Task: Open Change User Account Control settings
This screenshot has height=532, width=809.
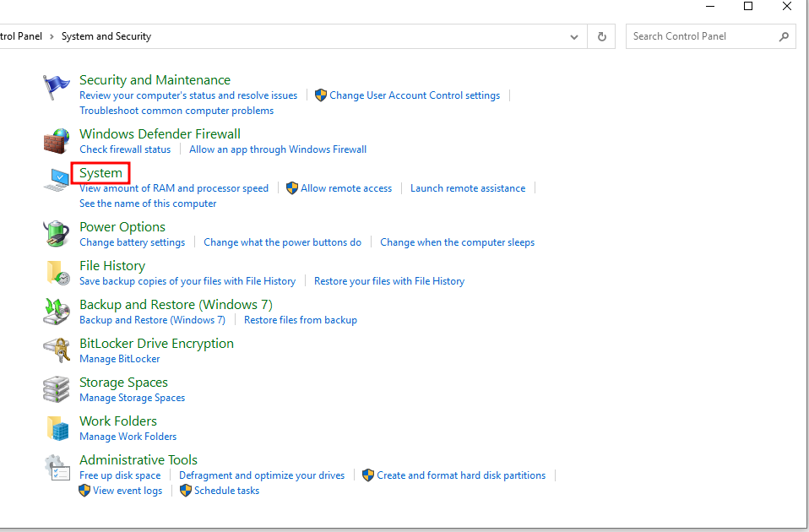Action: click(415, 95)
